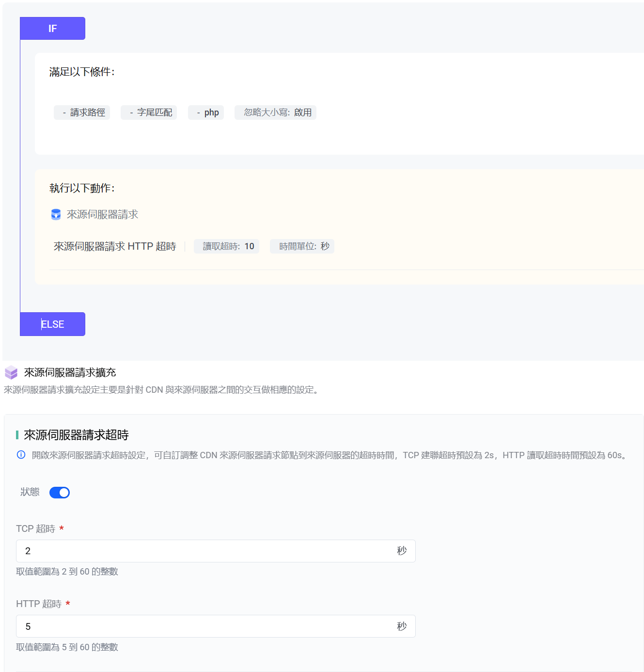Image resolution: width=644 pixels, height=672 pixels.
Task: Toggle the 狀態 switch off
Action: tap(60, 493)
